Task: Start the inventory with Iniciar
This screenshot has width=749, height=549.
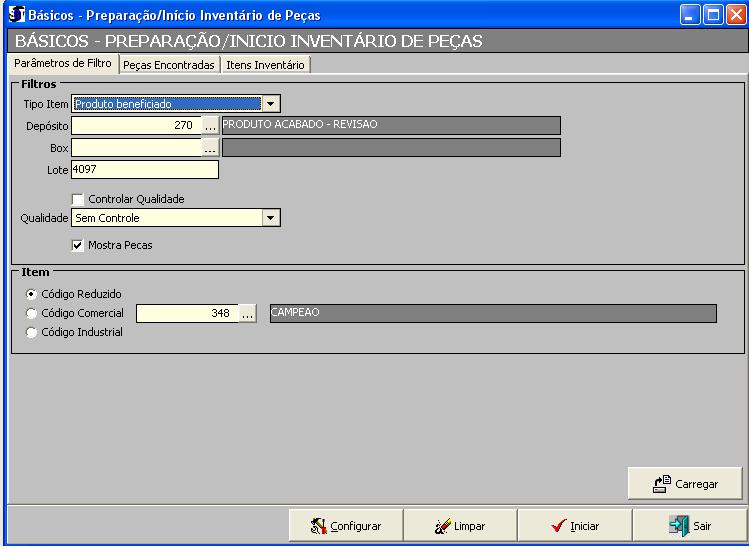Action: (x=575, y=525)
